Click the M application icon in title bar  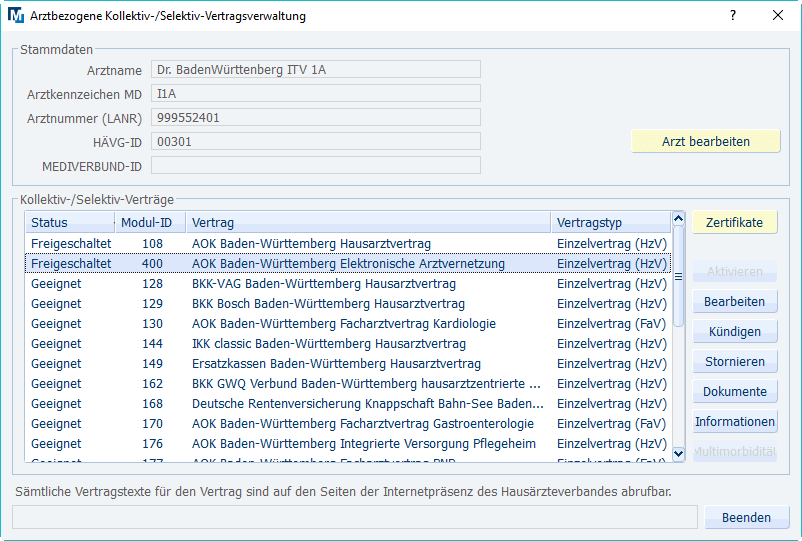(16, 15)
